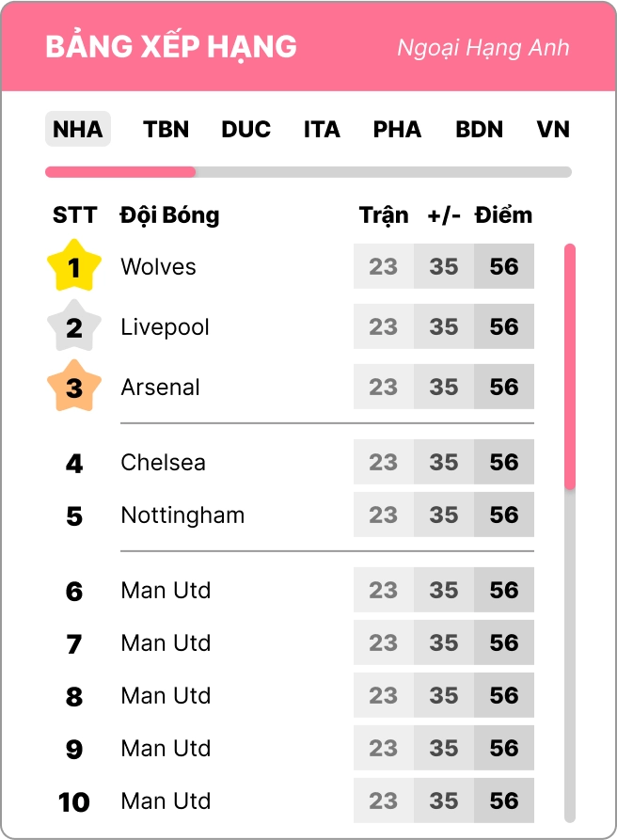Click the Điểm column header
Screen dimensions: 617x840
[x=503, y=215]
